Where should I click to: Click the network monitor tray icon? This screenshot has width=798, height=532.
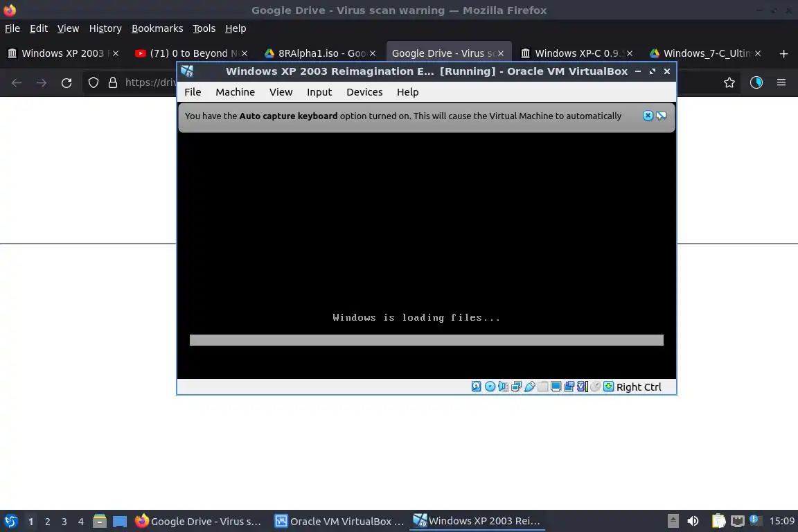pos(737,521)
